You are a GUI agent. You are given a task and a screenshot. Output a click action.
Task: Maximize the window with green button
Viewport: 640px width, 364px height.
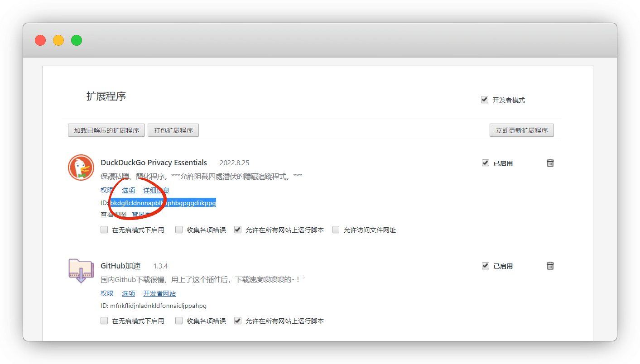click(77, 40)
